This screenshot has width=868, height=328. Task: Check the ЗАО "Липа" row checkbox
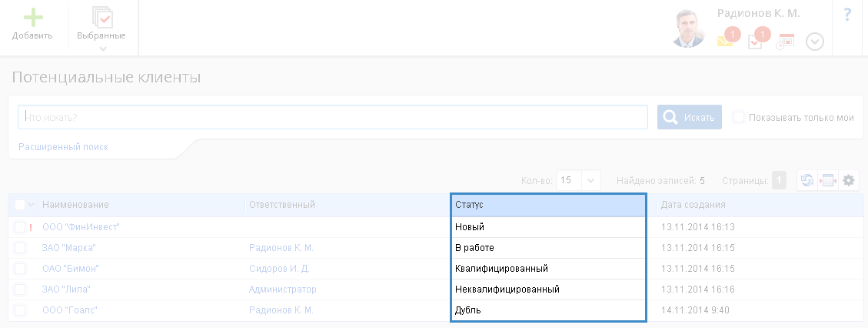click(20, 290)
